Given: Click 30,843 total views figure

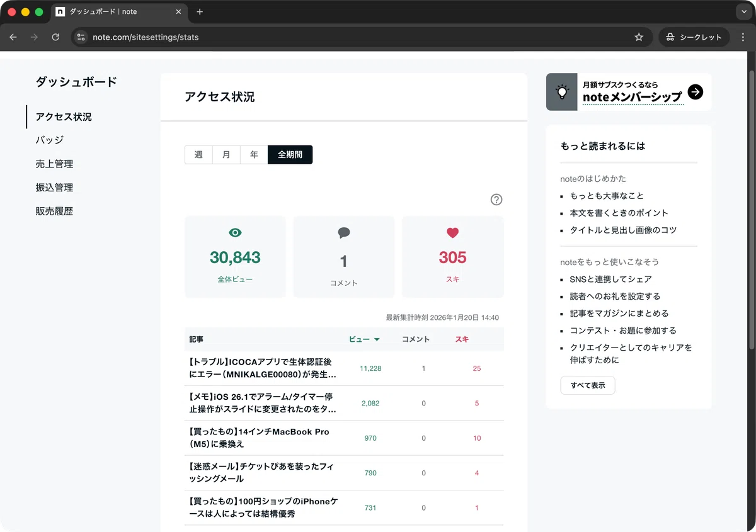Looking at the screenshot, I should pyautogui.click(x=235, y=258).
